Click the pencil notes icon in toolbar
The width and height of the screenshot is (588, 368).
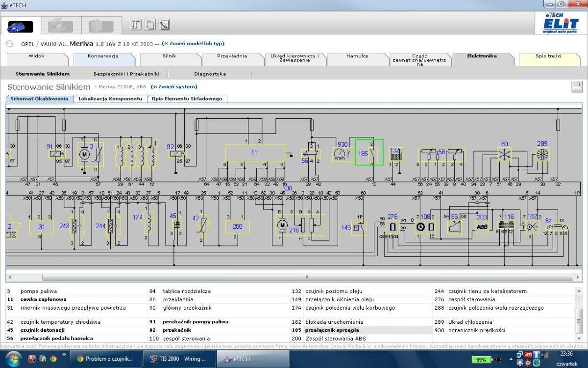click(x=164, y=25)
